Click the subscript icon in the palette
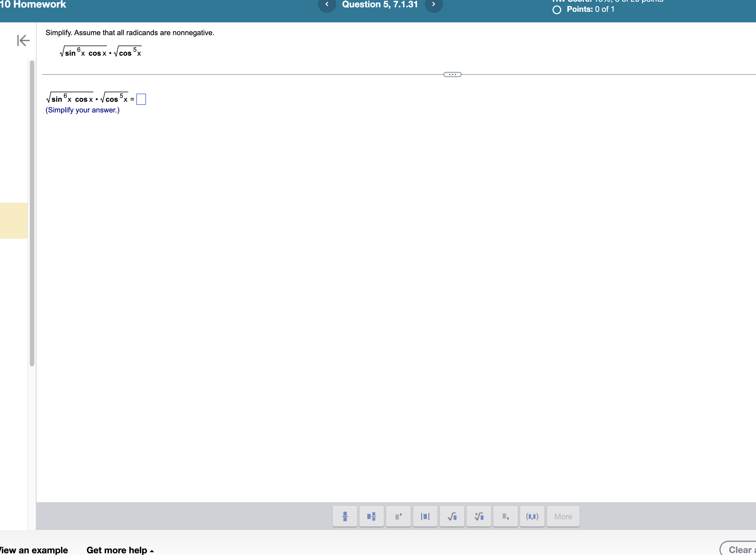Screen dimensions: 756x555 (x=506, y=516)
